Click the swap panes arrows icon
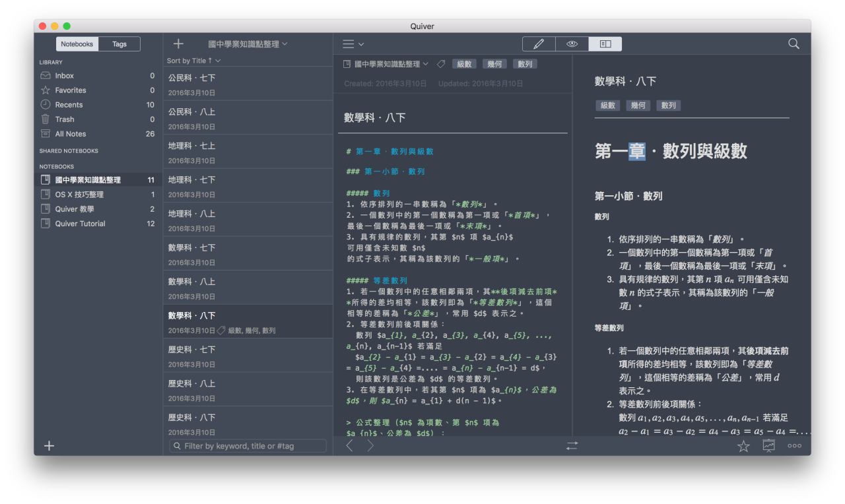 coord(572,446)
